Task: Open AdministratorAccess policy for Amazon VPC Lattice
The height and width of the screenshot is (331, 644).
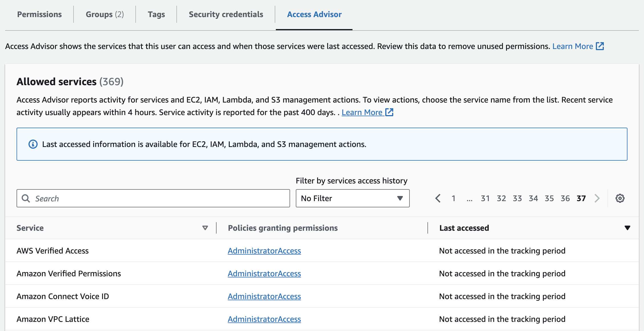Action: (x=264, y=319)
